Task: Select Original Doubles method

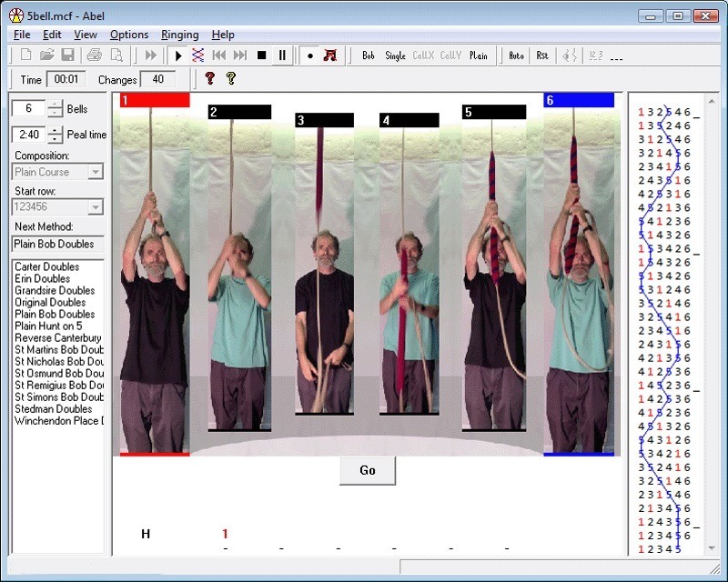Action: coord(50,302)
